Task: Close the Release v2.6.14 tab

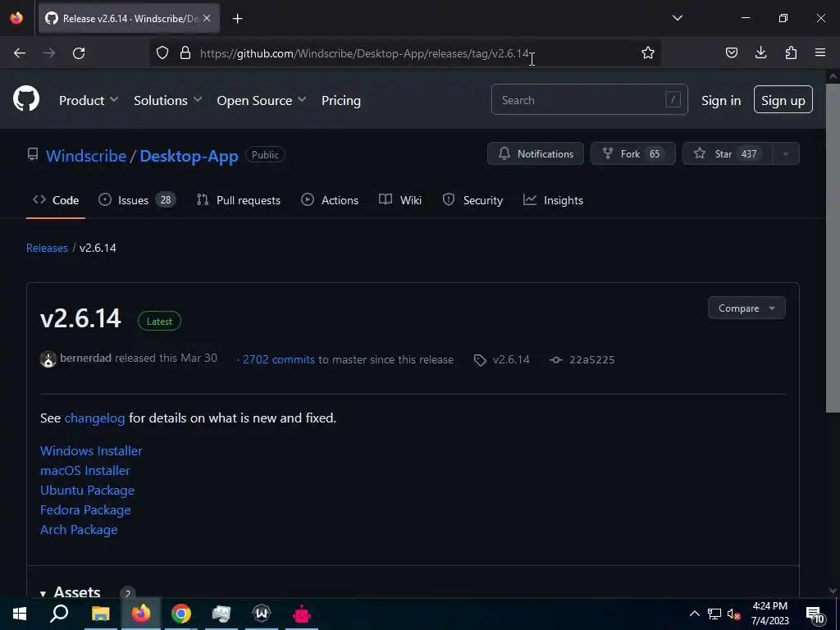Action: [207, 18]
